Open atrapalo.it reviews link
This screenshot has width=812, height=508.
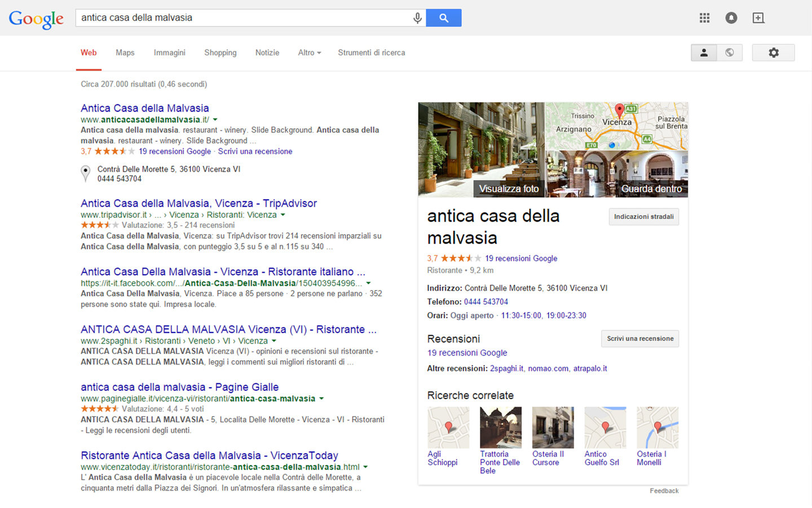click(x=590, y=369)
